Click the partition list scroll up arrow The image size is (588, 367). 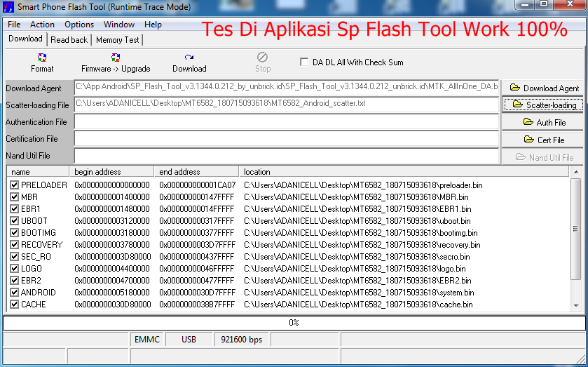click(576, 172)
